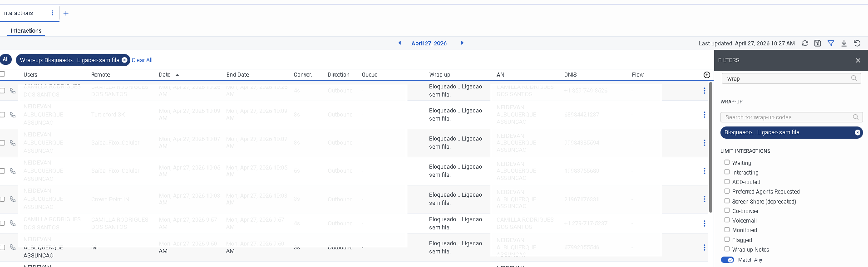This screenshot has height=267, width=868.
Task: Click the table vertical scrollbar
Action: coord(710,147)
